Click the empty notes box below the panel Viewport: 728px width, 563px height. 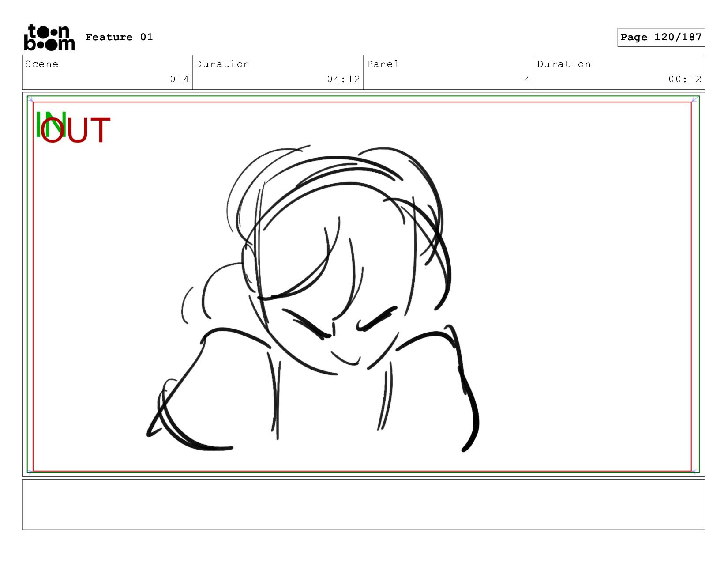363,505
